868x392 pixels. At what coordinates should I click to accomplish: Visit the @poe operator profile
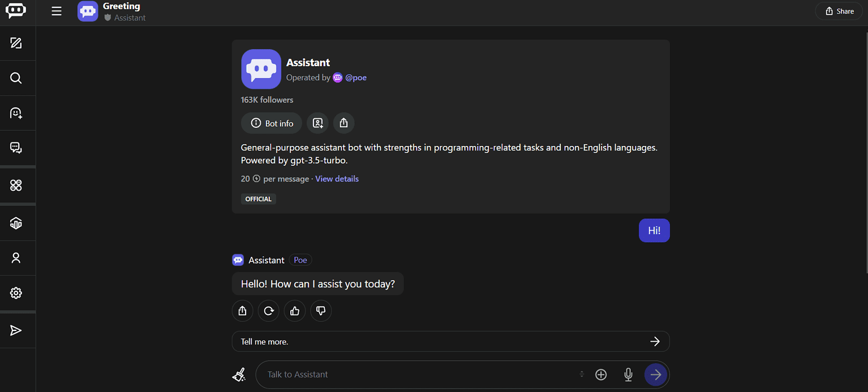[x=356, y=77]
